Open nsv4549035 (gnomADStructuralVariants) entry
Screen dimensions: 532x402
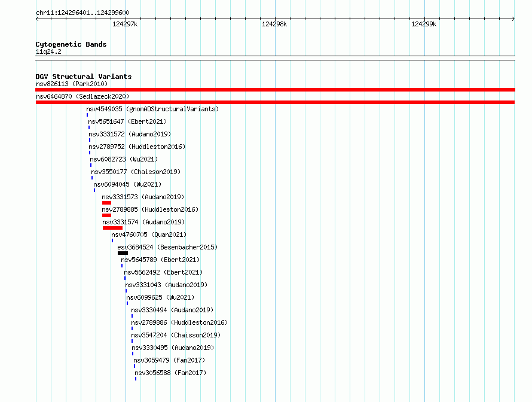152,109
